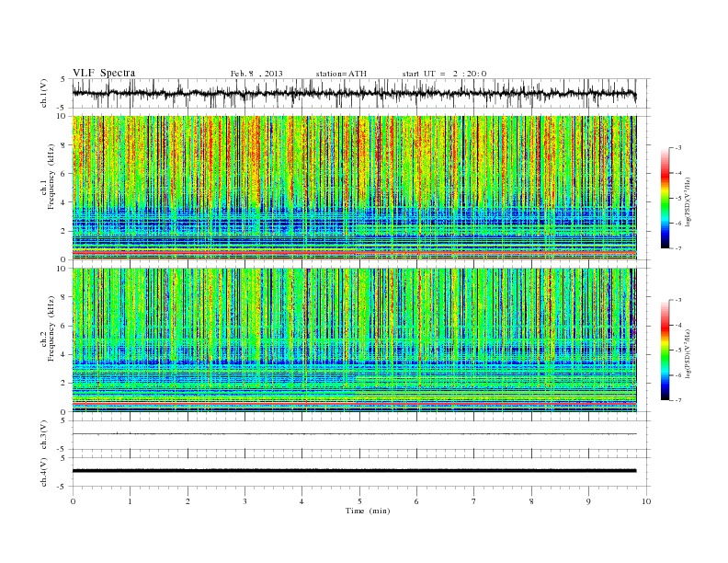Click the ch.1 voltage waveform trace

354,93
